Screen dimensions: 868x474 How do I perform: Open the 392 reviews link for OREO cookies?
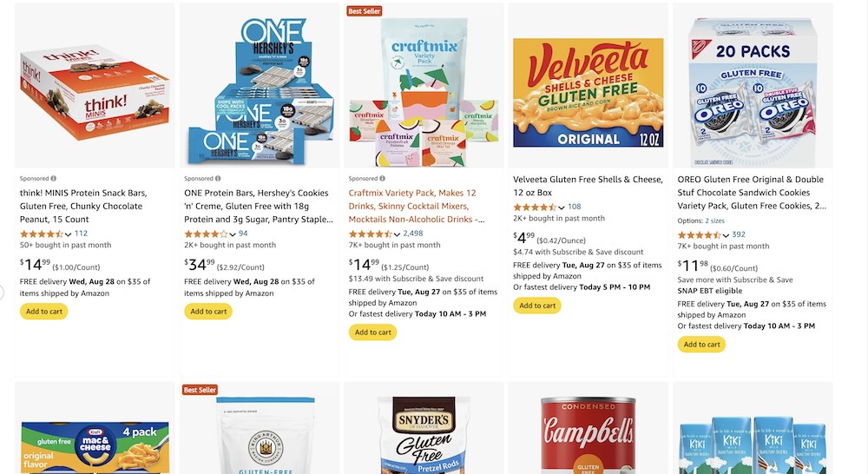[739, 234]
